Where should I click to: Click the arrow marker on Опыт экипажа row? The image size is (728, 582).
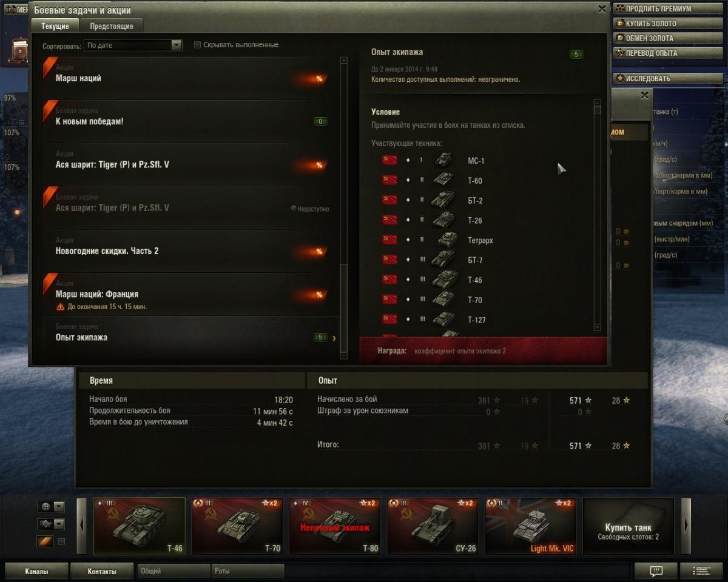[334, 338]
